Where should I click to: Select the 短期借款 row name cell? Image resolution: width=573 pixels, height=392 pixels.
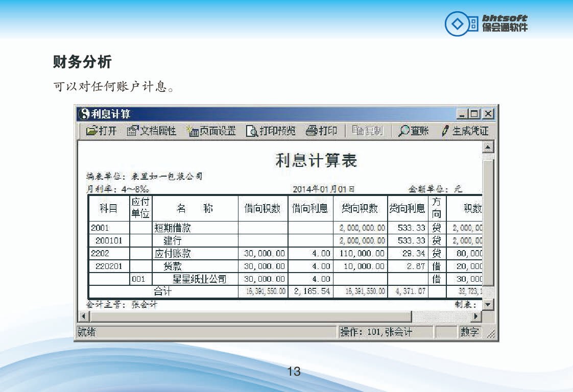pos(195,228)
